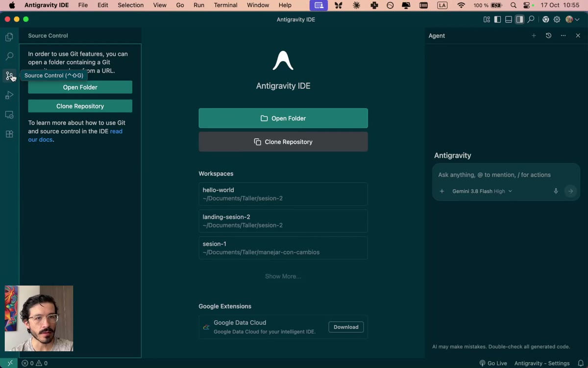Open the account avatar dropdown
Screen dimensions: 588x368
click(x=572, y=20)
